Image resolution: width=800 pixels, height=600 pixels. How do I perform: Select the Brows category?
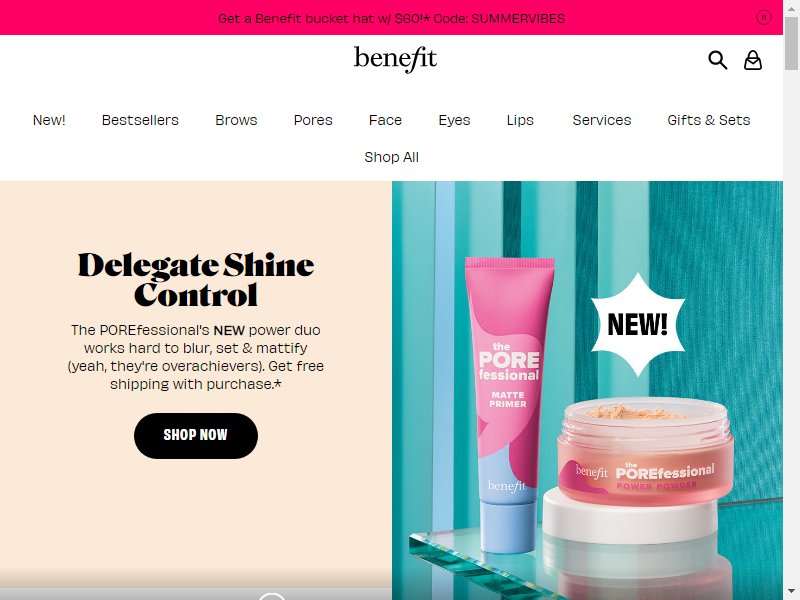coord(236,120)
